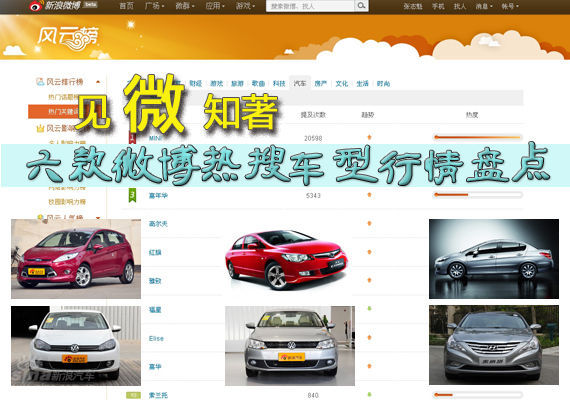The width and height of the screenshot is (570, 400).
Task: Click the search magnifier icon
Action: pos(361,6)
